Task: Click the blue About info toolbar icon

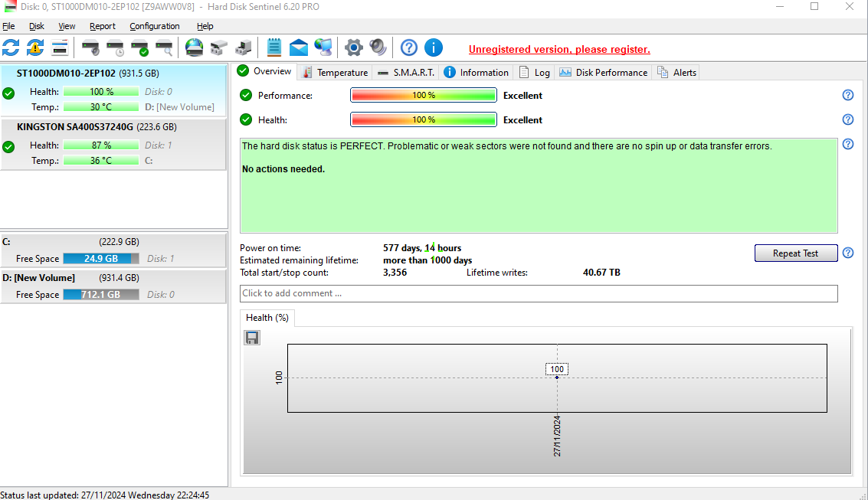Action: click(434, 47)
